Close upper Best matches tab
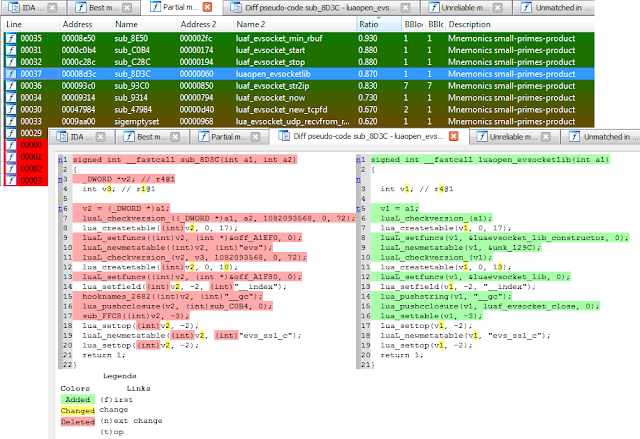Viewport: 640px width, 439px height. [x=127, y=7]
